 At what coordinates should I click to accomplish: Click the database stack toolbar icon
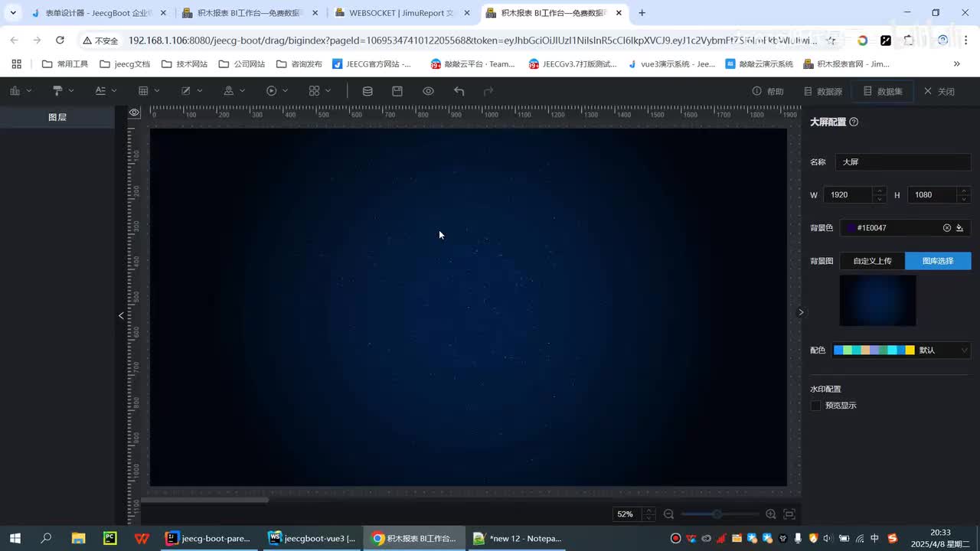coord(367,91)
